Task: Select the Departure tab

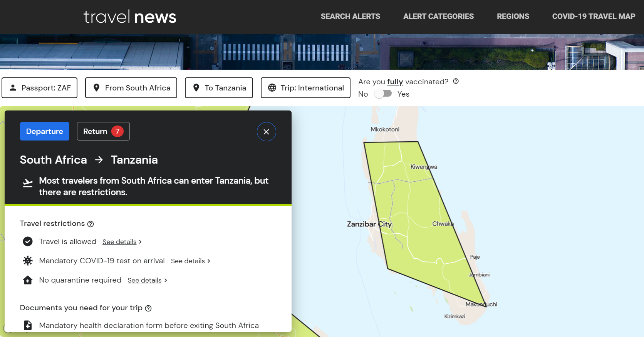Action: pyautogui.click(x=45, y=131)
